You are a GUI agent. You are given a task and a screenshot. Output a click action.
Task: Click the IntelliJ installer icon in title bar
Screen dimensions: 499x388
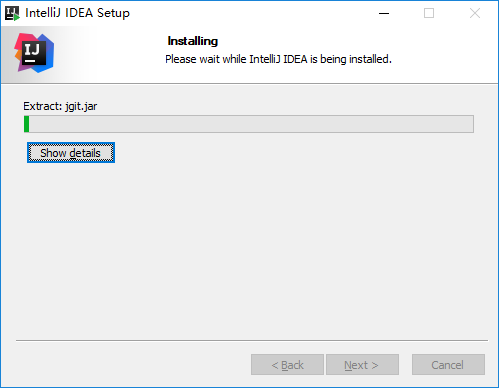pyautogui.click(x=12, y=13)
